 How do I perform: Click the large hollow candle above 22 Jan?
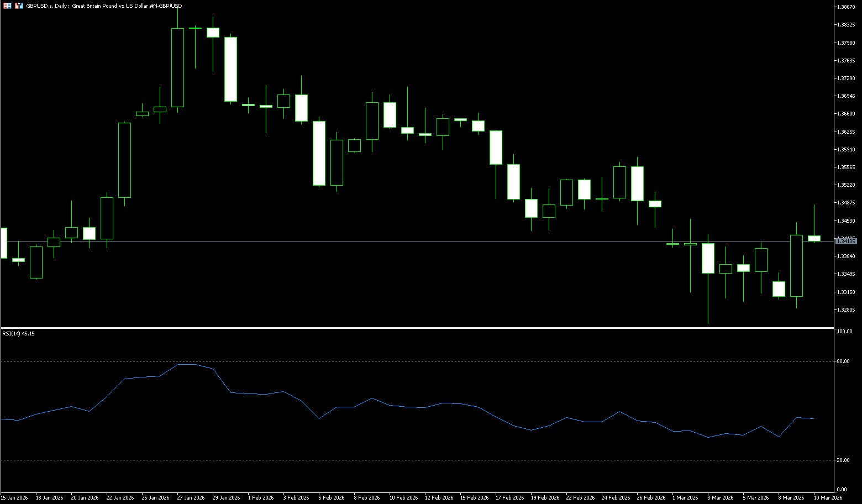124,160
